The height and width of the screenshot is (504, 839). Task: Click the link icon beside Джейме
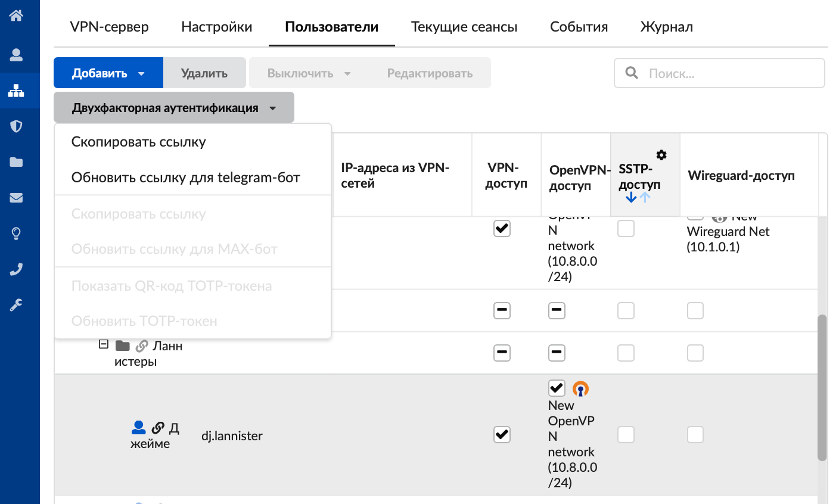158,427
